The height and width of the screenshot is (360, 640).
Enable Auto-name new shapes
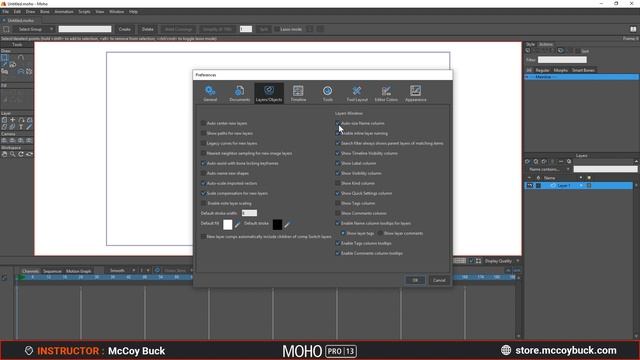(203, 173)
